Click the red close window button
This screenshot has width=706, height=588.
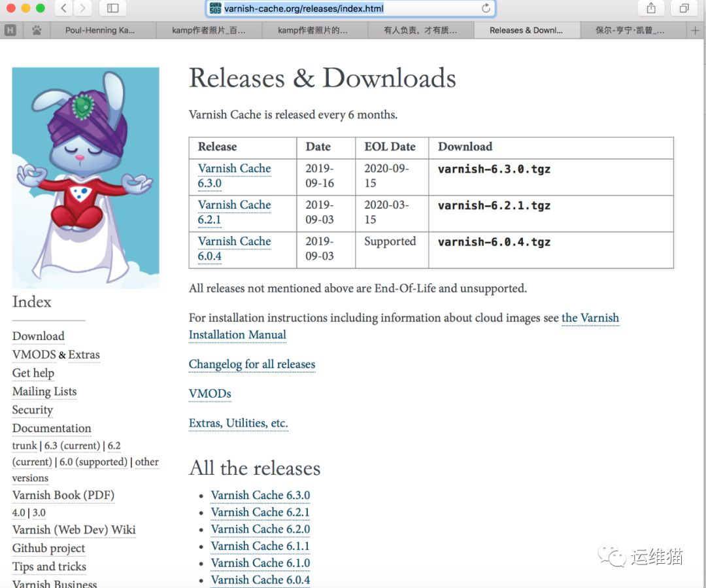click(11, 8)
